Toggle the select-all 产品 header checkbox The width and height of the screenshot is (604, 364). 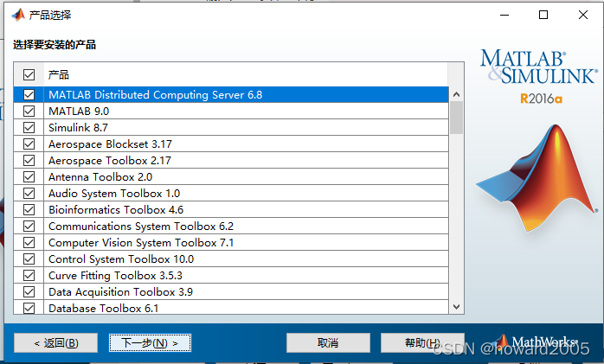pyautogui.click(x=29, y=74)
